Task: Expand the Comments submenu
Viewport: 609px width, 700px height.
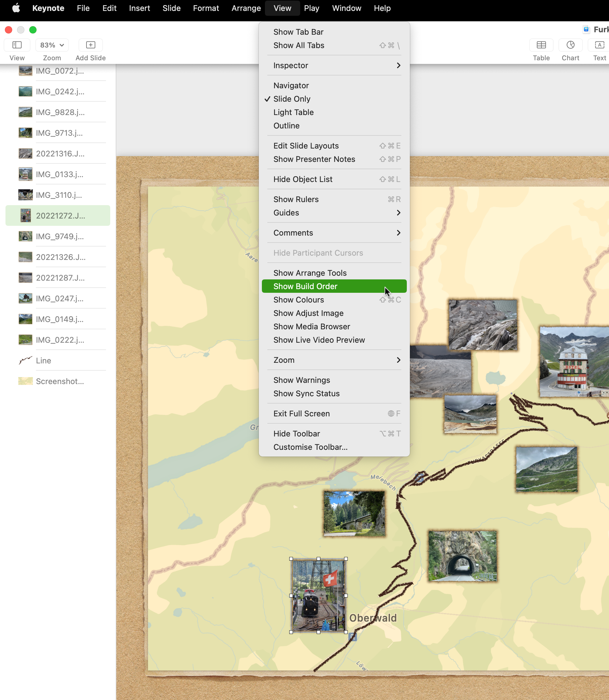Action: (334, 233)
